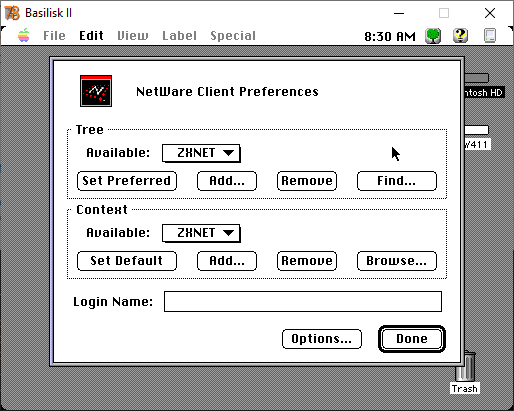The image size is (514, 411).
Task: Close the Basilisk II window
Action: click(490, 13)
